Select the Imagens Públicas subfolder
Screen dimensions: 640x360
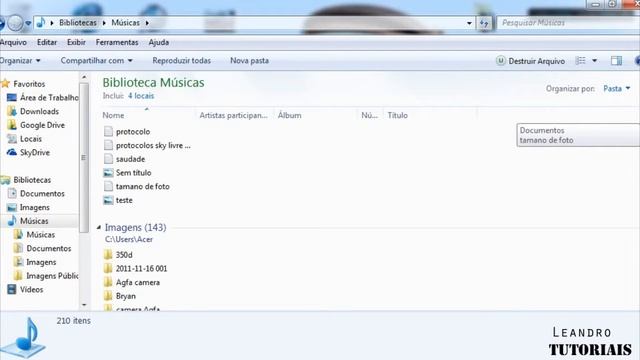[x=52, y=276]
